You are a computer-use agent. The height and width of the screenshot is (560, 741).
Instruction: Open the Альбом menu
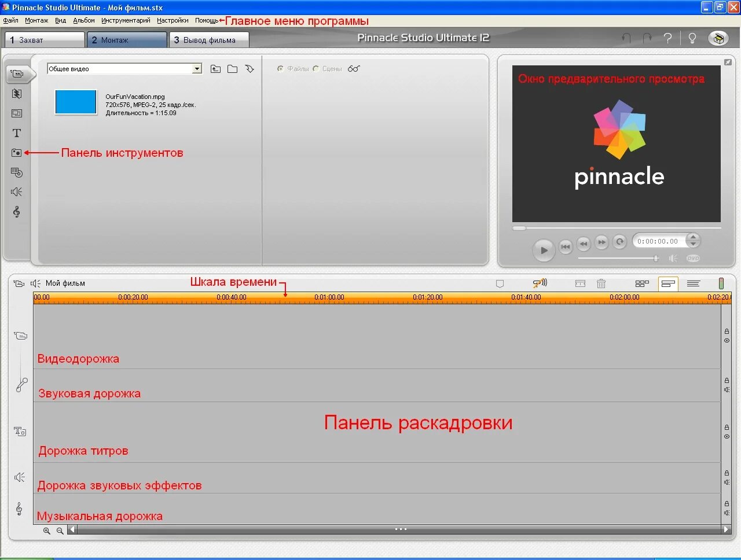coord(84,20)
